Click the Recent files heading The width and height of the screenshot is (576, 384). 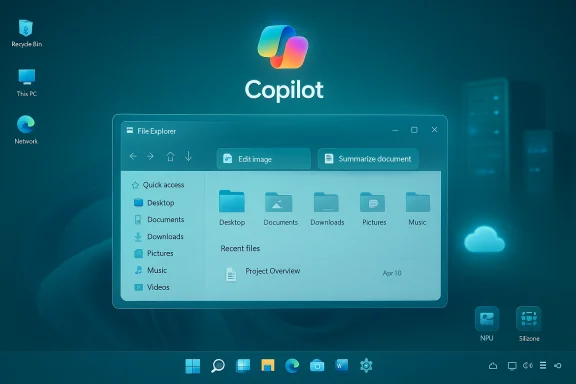(240, 248)
